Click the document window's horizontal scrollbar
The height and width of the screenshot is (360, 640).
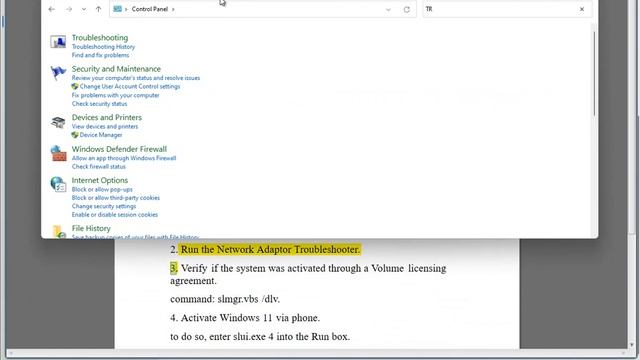pyautogui.click(x=318, y=353)
